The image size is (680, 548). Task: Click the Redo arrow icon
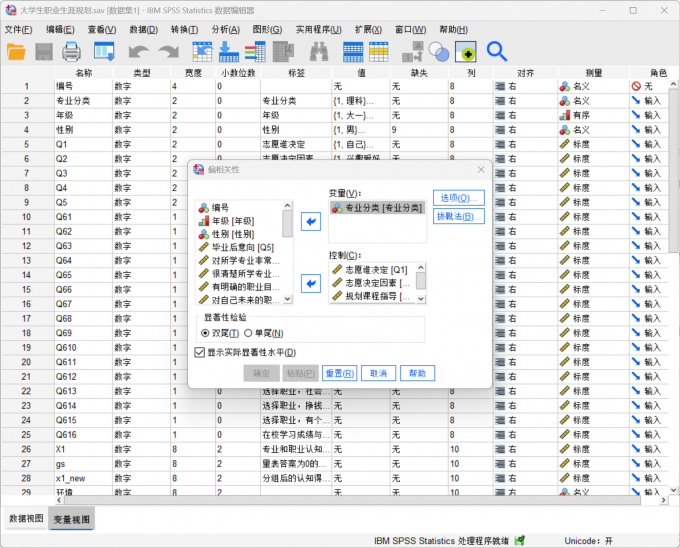pyautogui.click(x=169, y=52)
